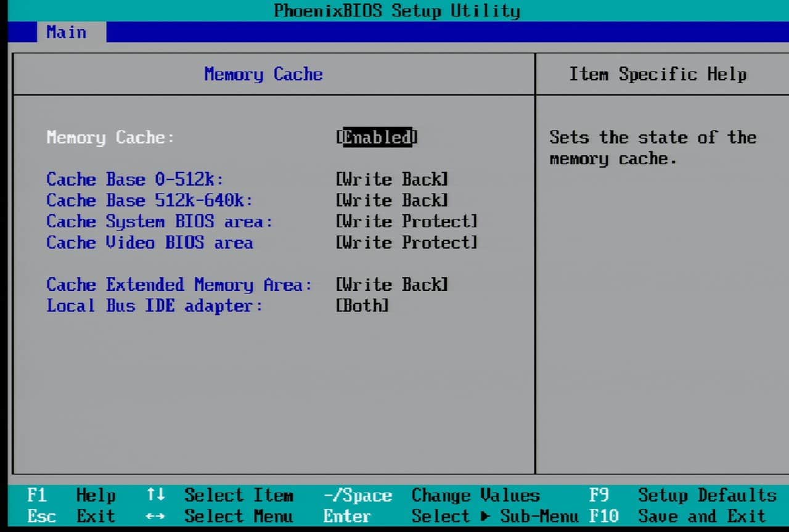Select Cache Base 512k-640k Write Back value
The image size is (789, 532).
tap(391, 200)
